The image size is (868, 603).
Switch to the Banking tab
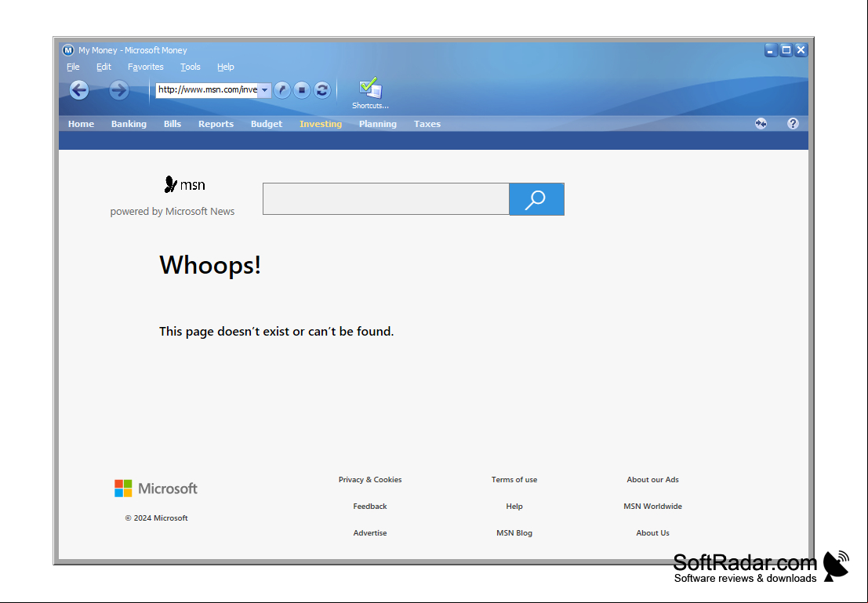pyautogui.click(x=129, y=124)
